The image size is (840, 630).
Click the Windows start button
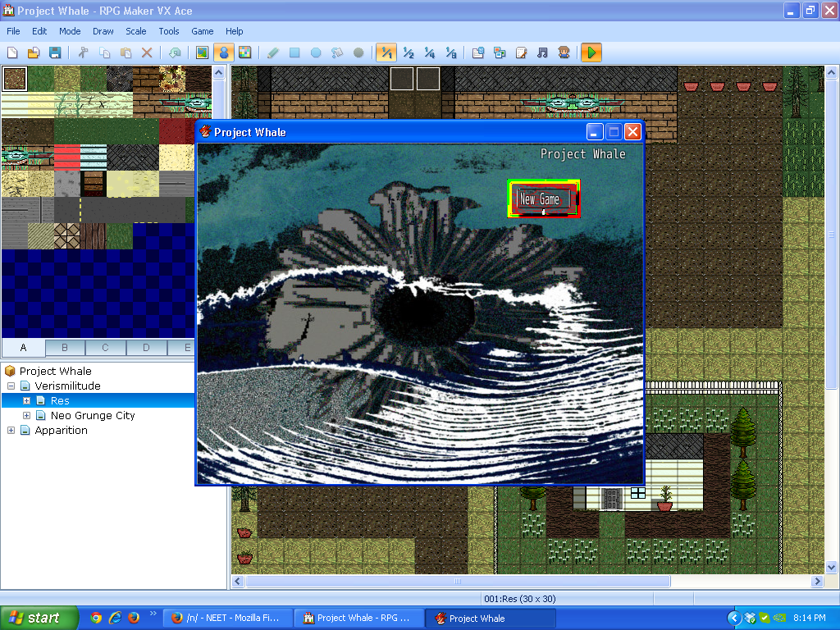point(39,618)
